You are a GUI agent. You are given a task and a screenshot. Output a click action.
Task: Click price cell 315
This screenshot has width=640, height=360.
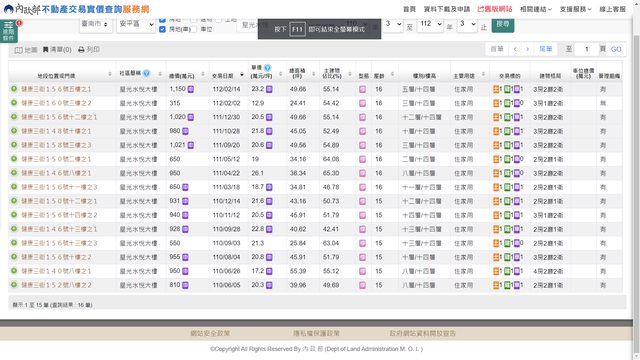coord(175,103)
